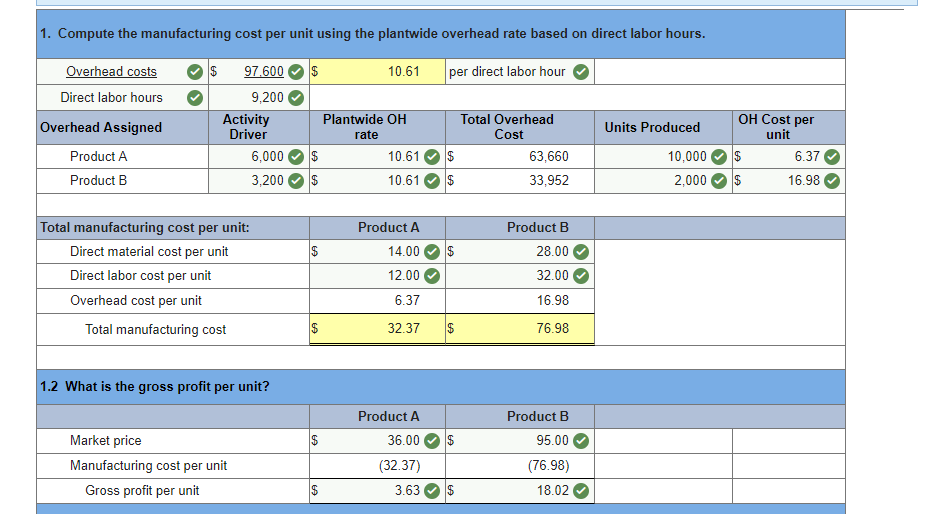This screenshot has height=514, width=950.
Task: Click the checkmark next to 97,600
Action: pyautogui.click(x=296, y=72)
